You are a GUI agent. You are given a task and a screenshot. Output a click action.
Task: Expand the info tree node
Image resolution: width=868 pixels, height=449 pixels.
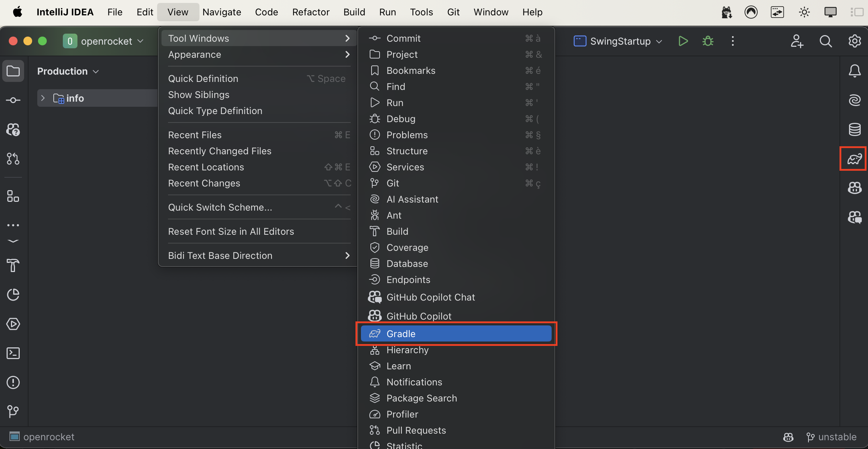pyautogui.click(x=43, y=98)
